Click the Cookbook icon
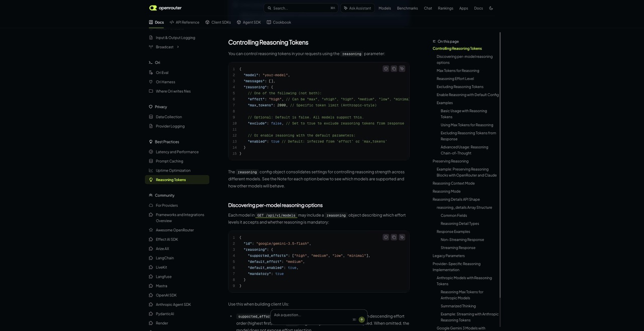The height and width of the screenshot is (331, 644). (269, 22)
